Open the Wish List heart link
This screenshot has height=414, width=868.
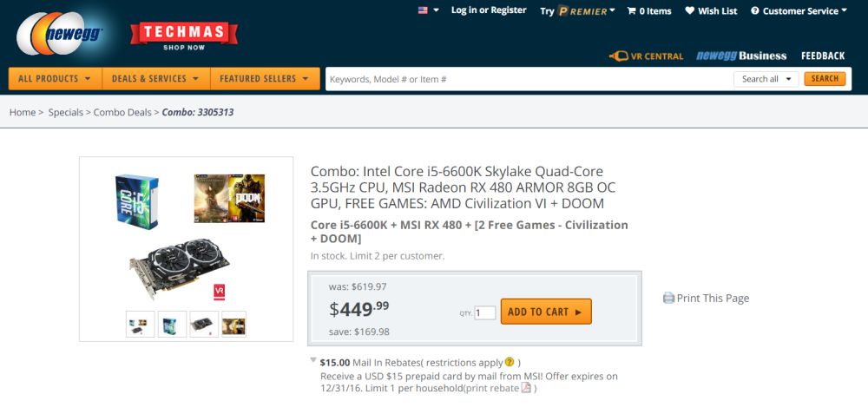[x=711, y=11]
